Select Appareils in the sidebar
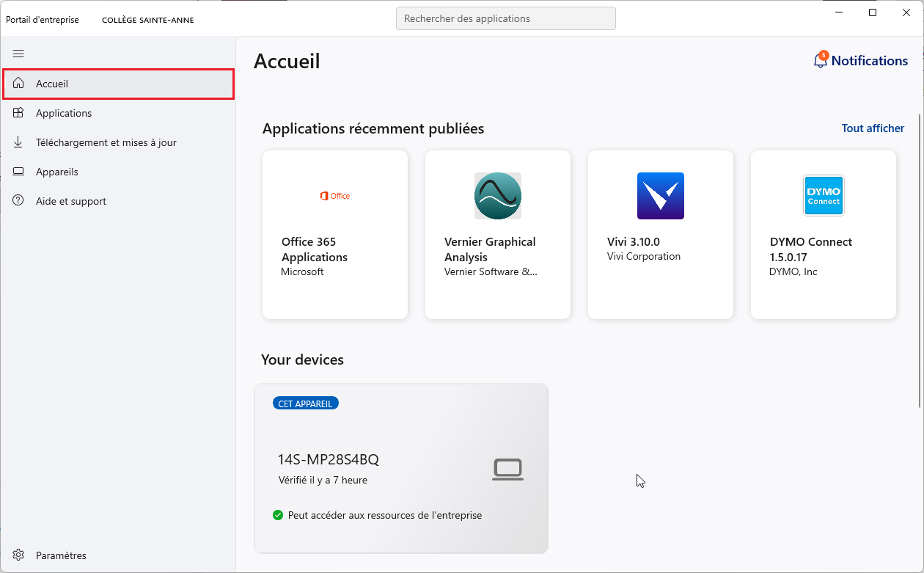Screen dimensions: 924x573 tap(56, 172)
